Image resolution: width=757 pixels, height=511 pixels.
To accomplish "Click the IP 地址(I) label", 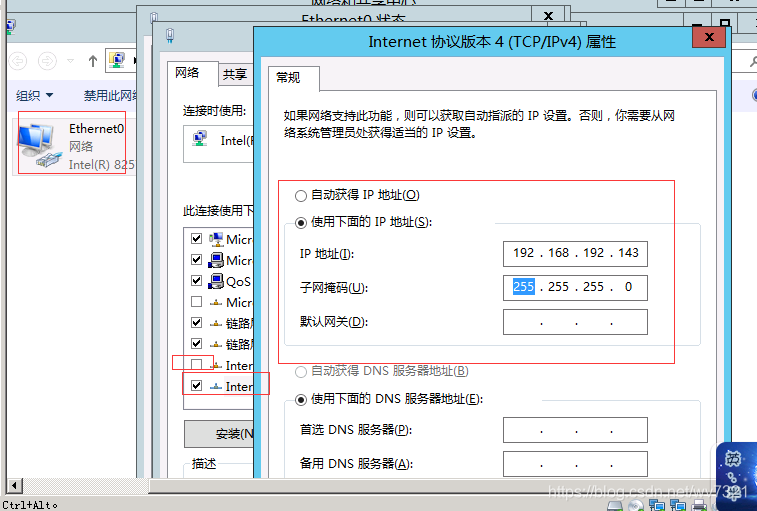I will click(327, 254).
